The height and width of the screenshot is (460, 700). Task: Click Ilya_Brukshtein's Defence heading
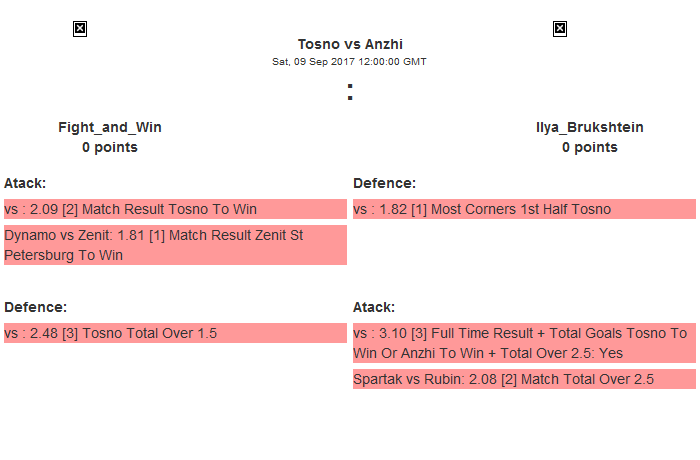(x=384, y=183)
